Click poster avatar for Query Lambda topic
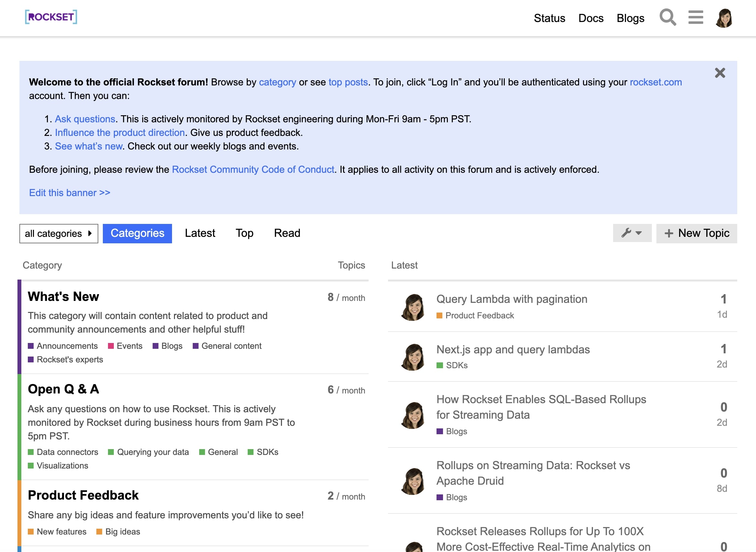The image size is (756, 552). [413, 307]
